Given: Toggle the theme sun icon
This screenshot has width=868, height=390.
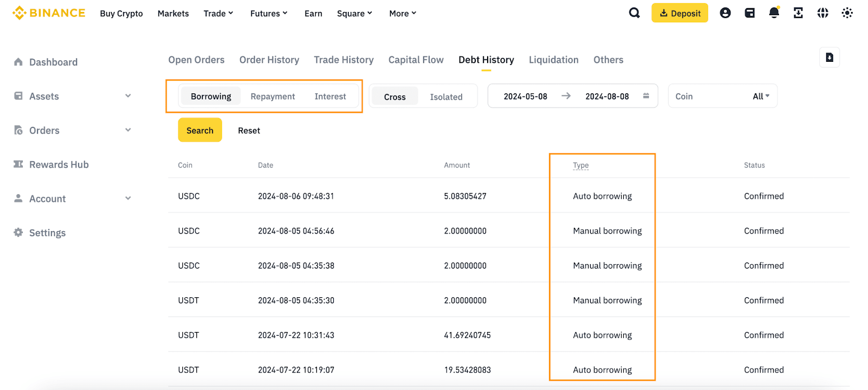Looking at the screenshot, I should 847,13.
